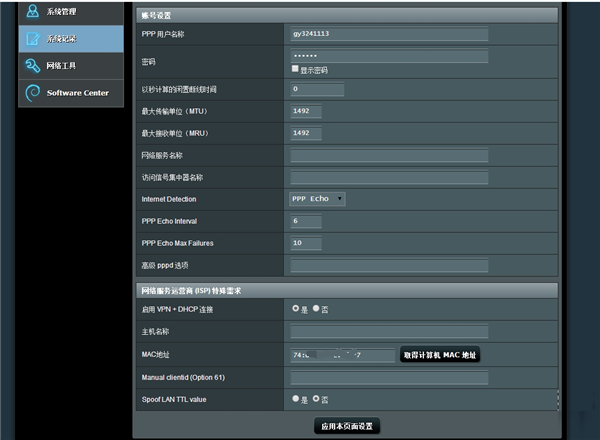Click the Manual clientid (Option 61) field
The width and height of the screenshot is (600, 440).
tap(389, 377)
